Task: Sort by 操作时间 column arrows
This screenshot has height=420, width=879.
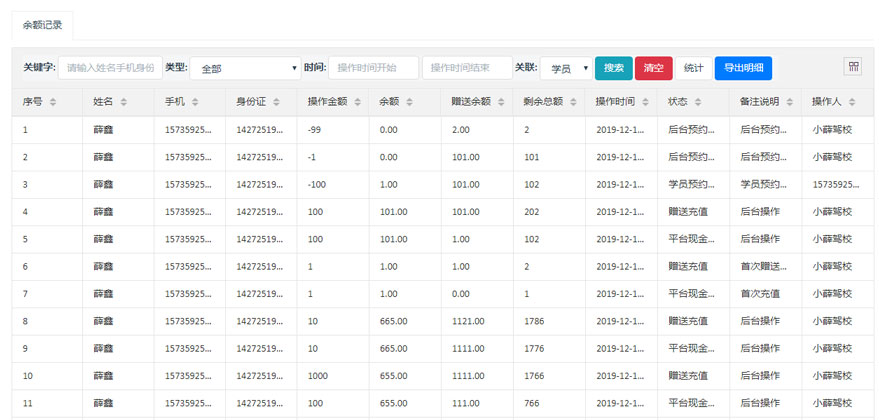Action: (645, 102)
